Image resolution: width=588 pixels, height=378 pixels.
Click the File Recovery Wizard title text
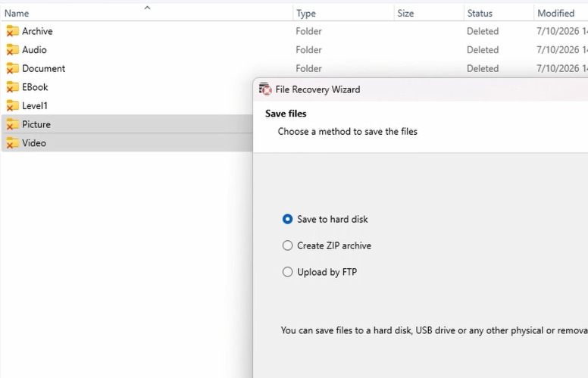[x=317, y=89]
